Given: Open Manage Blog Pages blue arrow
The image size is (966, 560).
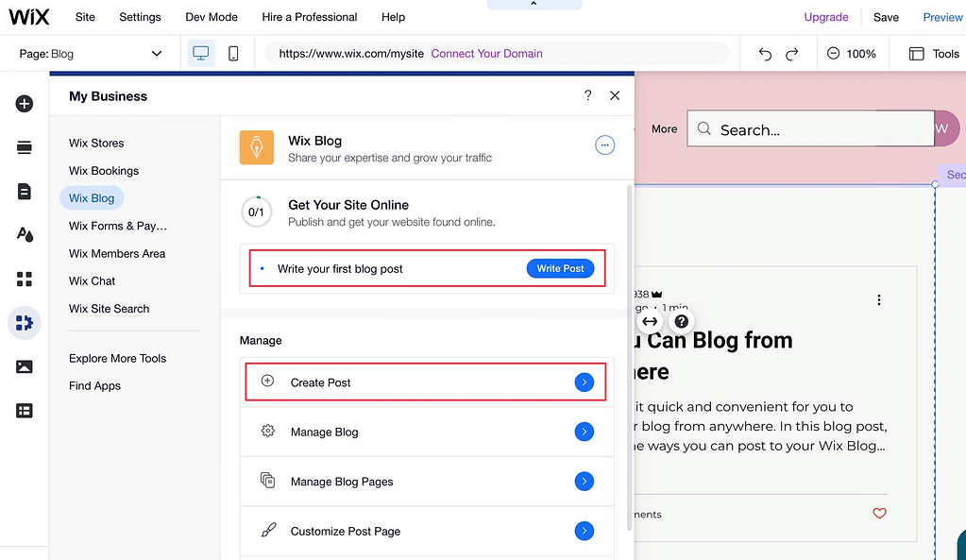Looking at the screenshot, I should 584,481.
